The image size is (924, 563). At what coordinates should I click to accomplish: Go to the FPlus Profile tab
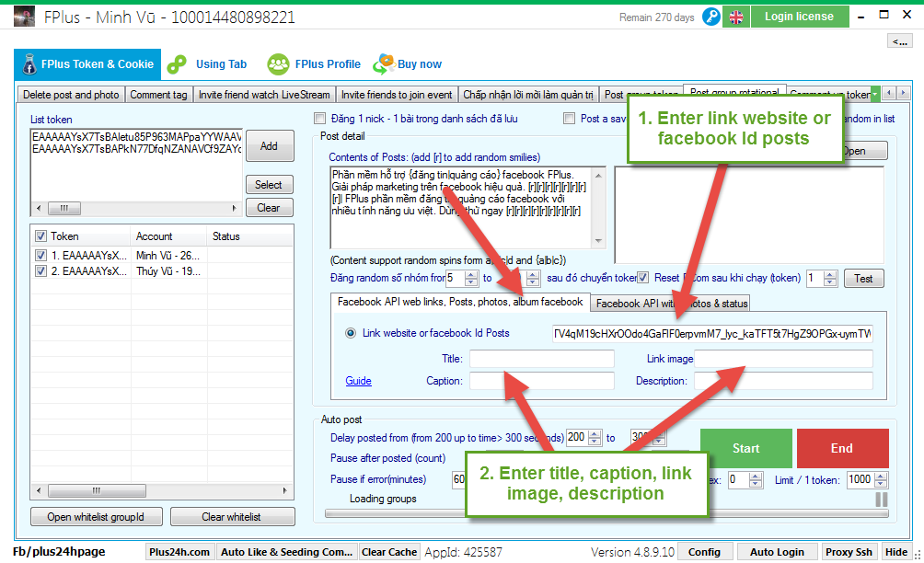314,64
